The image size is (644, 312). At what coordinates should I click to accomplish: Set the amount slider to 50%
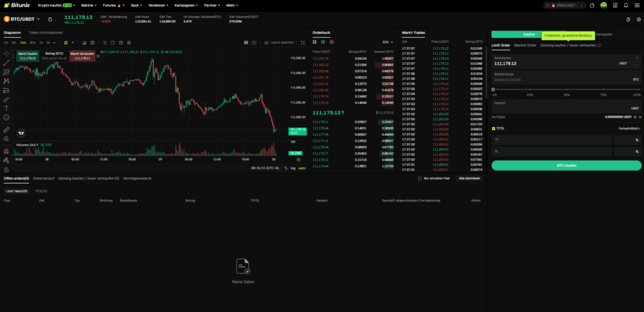point(567,89)
